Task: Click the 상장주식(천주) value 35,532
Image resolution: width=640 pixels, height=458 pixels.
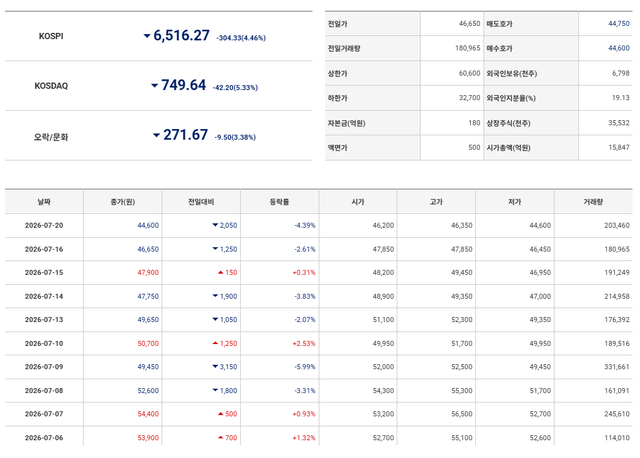Action: 619,123
